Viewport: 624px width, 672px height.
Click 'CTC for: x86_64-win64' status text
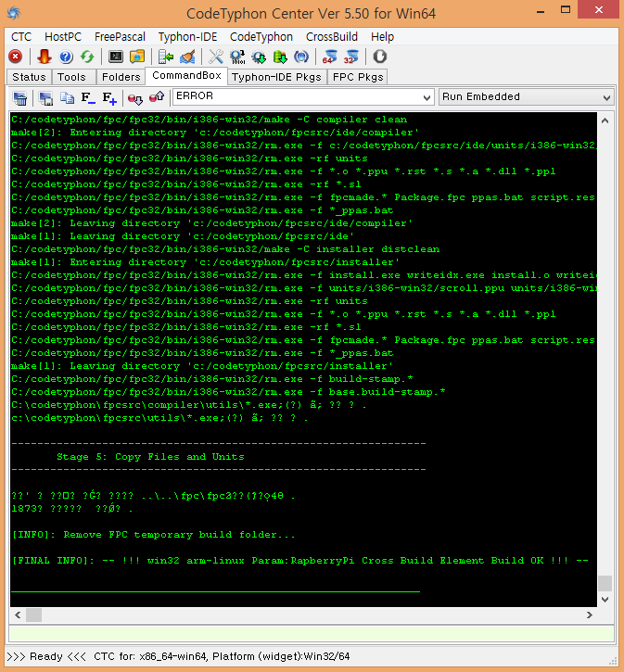pyautogui.click(x=150, y=656)
